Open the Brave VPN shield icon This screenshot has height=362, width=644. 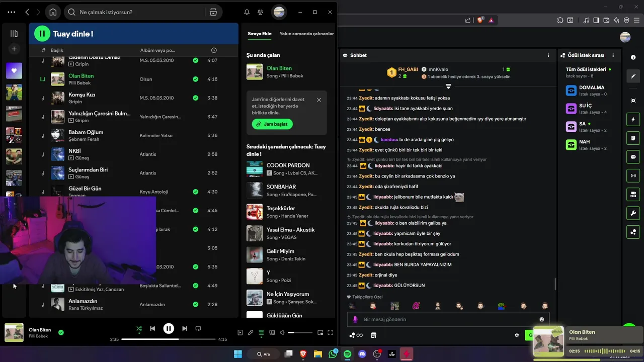click(626, 20)
